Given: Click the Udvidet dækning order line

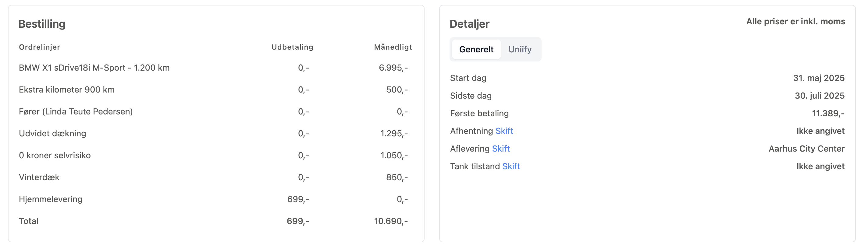Looking at the screenshot, I should point(52,134).
